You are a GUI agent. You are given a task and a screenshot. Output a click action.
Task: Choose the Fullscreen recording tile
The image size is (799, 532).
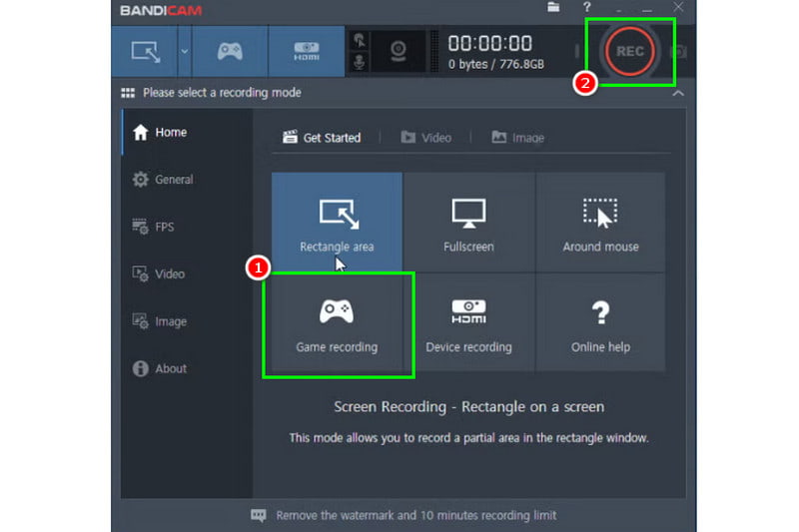468,222
